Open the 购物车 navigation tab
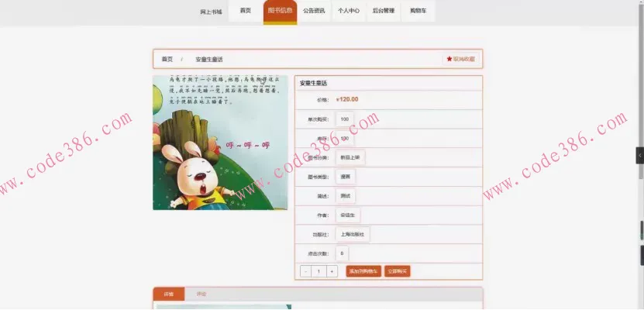The image size is (644, 310). (418, 11)
